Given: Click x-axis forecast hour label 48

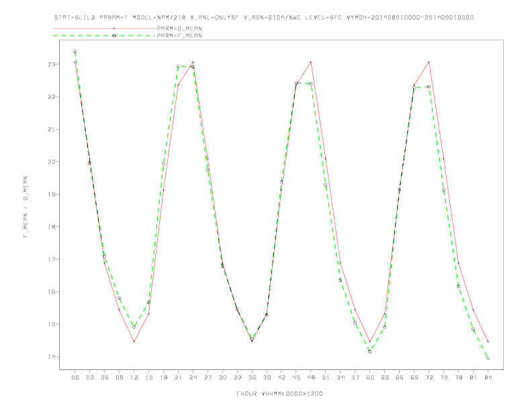Looking at the screenshot, I should click(311, 377).
